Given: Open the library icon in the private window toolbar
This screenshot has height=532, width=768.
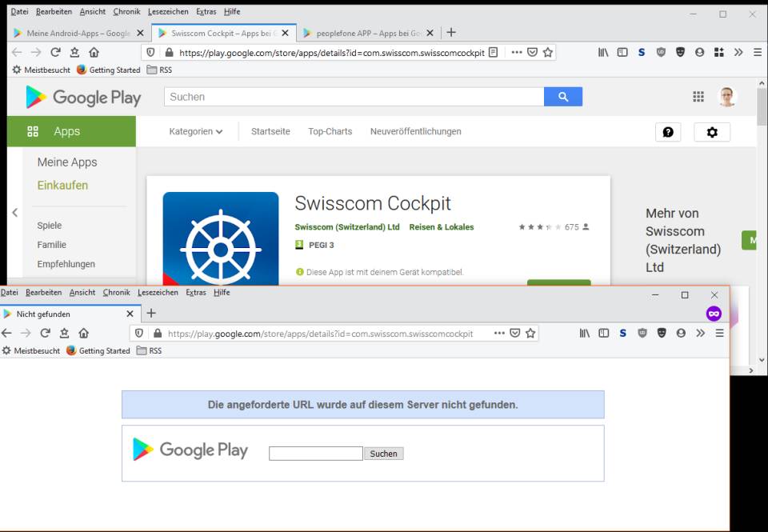Looking at the screenshot, I should click(x=584, y=333).
